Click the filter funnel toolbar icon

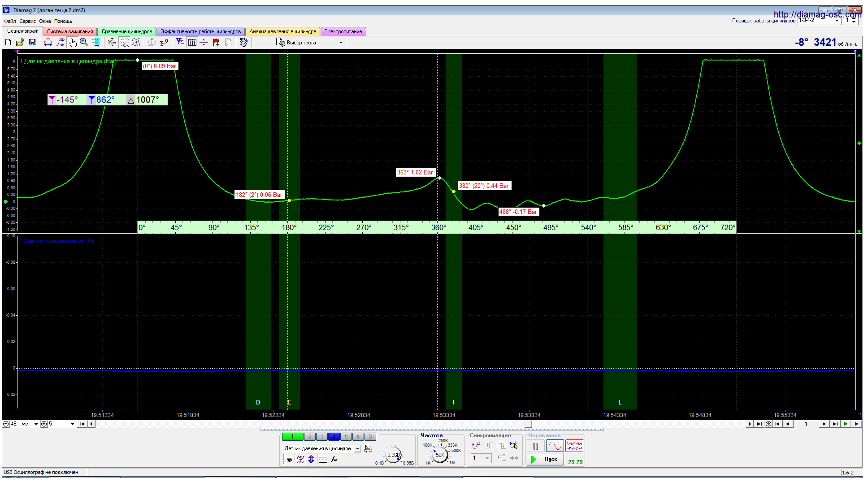click(x=180, y=42)
